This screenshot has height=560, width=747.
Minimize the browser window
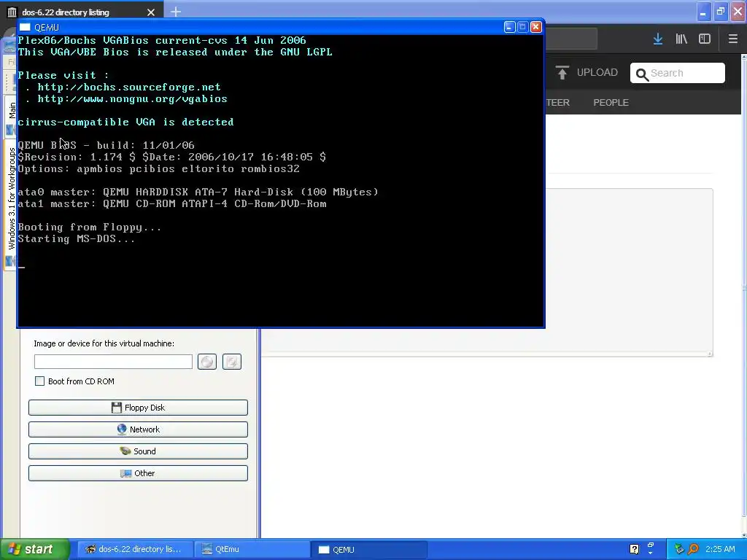click(703, 12)
